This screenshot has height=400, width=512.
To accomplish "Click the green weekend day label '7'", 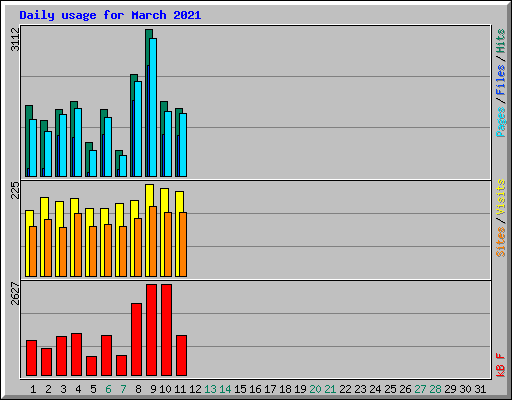I will coord(123,389).
